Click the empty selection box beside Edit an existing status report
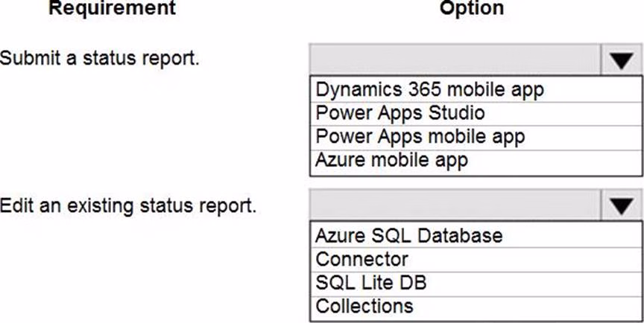 click(455, 205)
